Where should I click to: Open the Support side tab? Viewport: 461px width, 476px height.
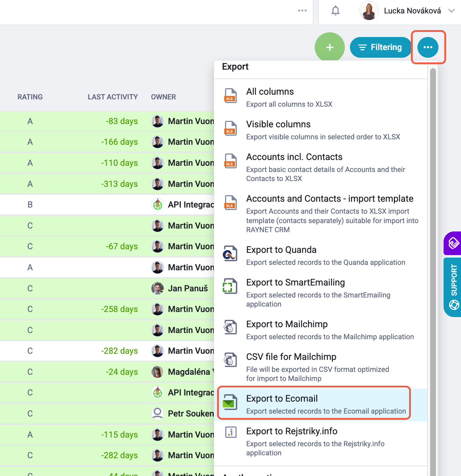pos(453,287)
